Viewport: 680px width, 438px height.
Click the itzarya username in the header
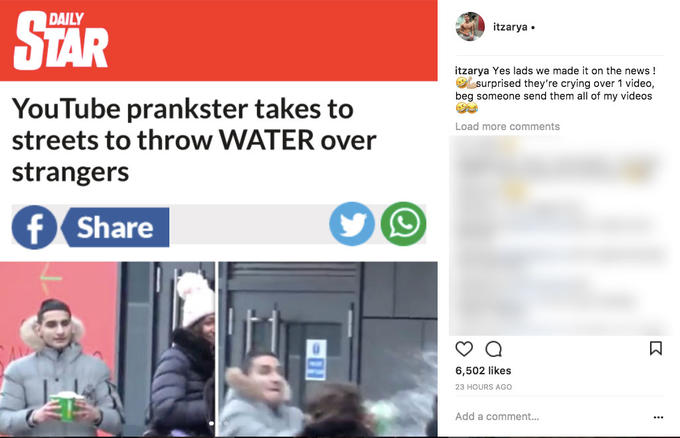coord(510,27)
